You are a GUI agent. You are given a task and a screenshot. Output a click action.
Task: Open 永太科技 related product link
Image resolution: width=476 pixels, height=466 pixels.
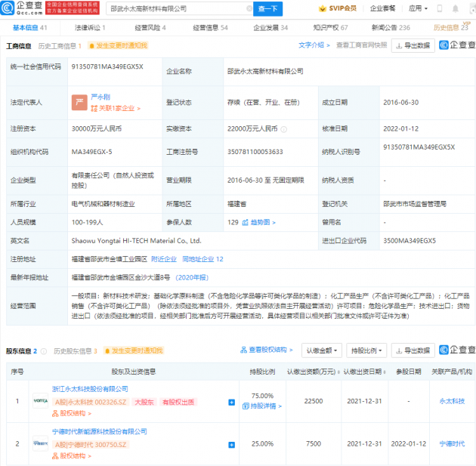point(452,401)
